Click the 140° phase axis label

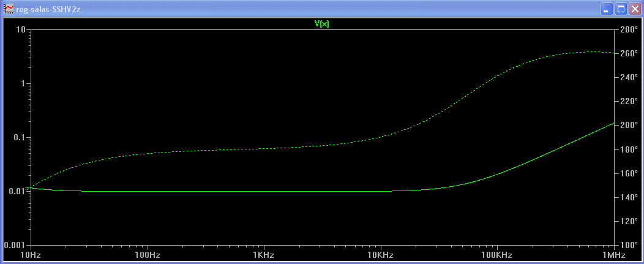[x=629, y=197]
